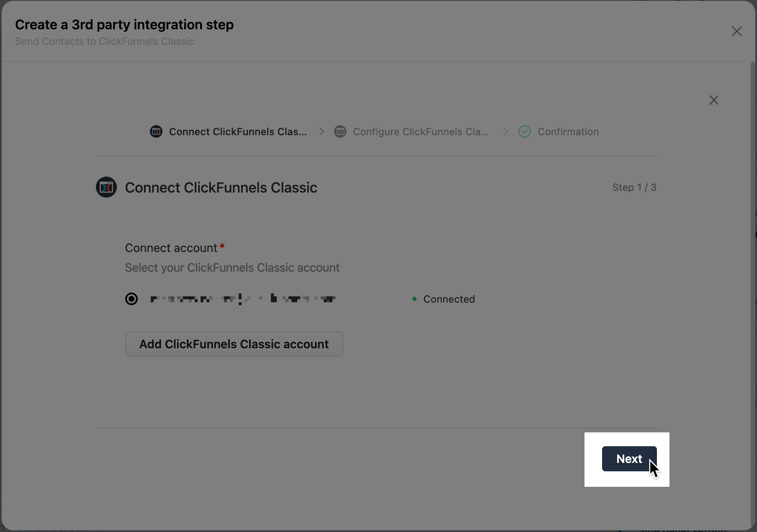Click the Step 1 / 3 indicator
Viewport: 757px width, 532px height.
point(634,188)
